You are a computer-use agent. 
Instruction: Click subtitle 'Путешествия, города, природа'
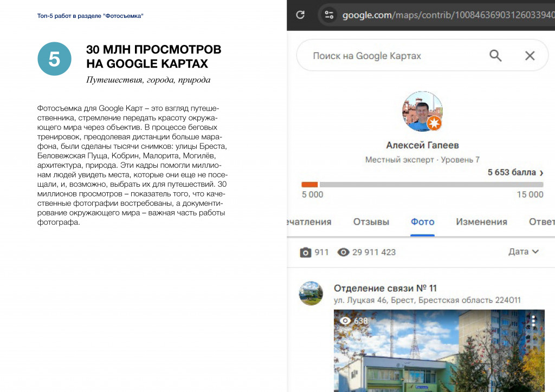149,80
